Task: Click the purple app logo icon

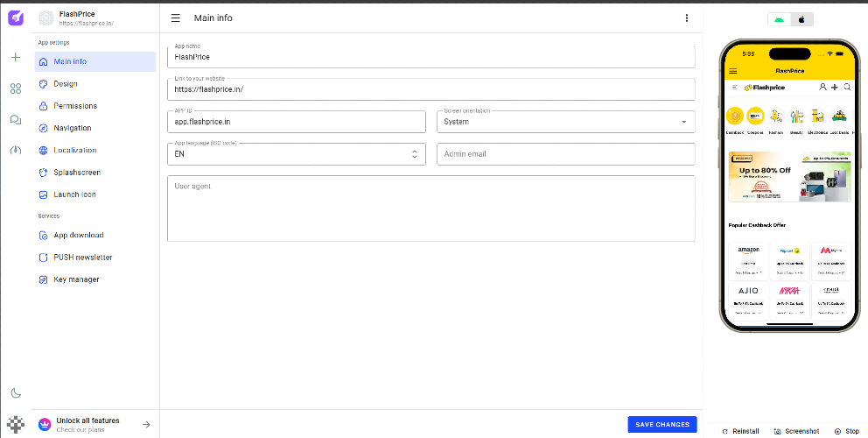Action: [x=16, y=18]
